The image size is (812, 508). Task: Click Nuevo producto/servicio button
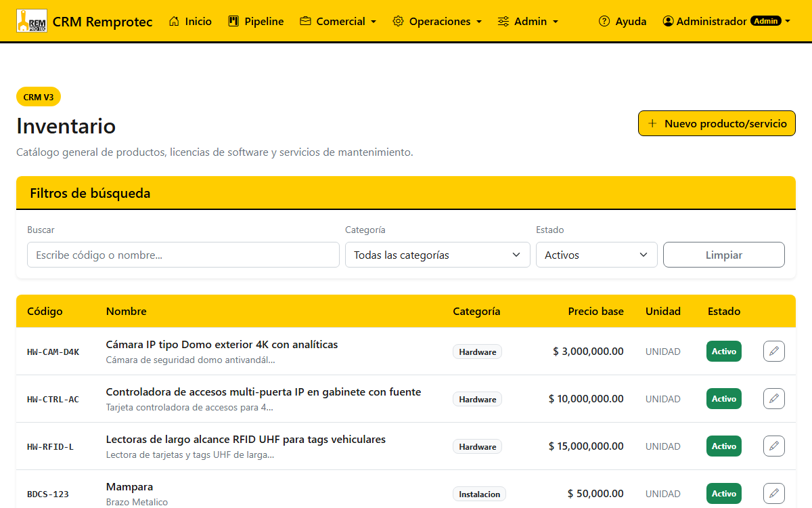coord(717,123)
